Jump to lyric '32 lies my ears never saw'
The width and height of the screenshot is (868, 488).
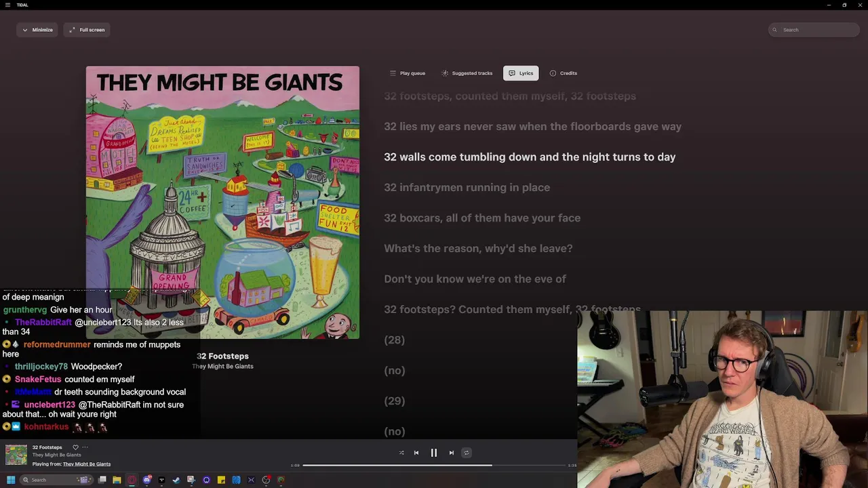(533, 127)
